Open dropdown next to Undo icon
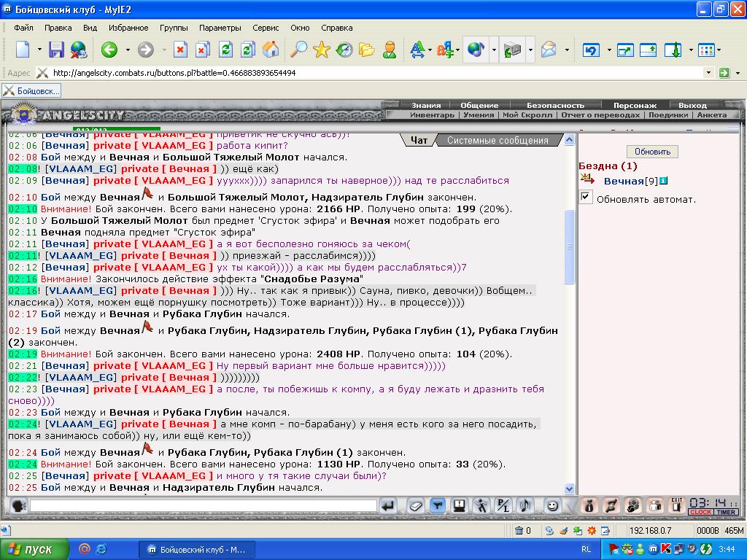Viewport: 747px width, 560px height. 609,49
